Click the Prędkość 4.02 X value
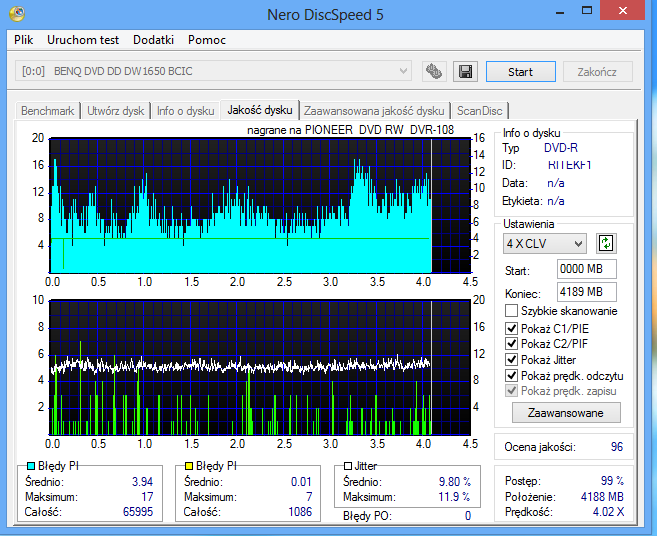657x536 pixels. 608,512
